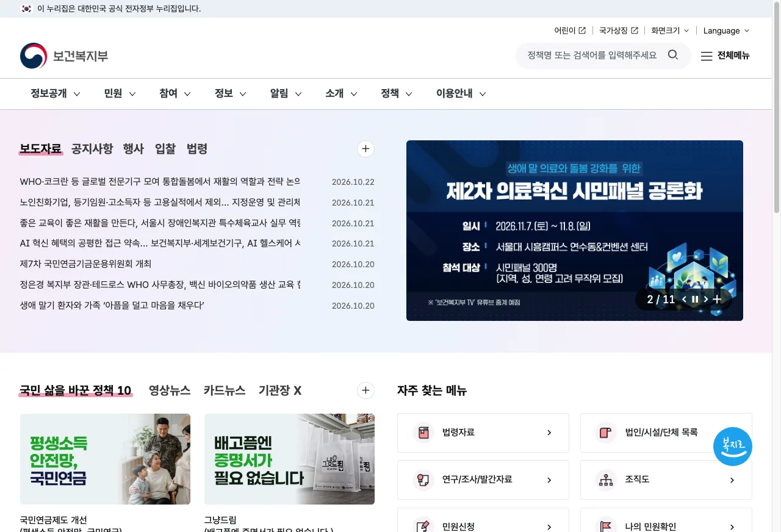Screen dimensions: 781x532
Task: Expand the 정보공개 menu
Action: pos(56,93)
